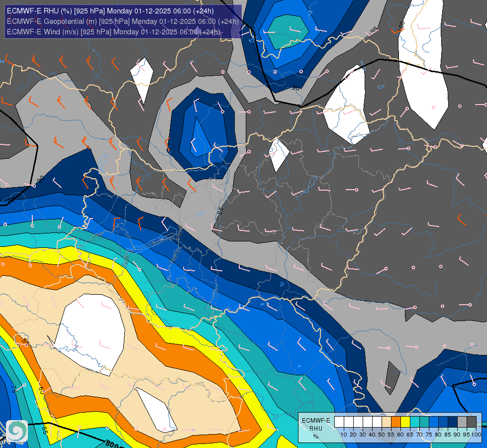Click the swirl logo icon at bottom left

(17, 431)
